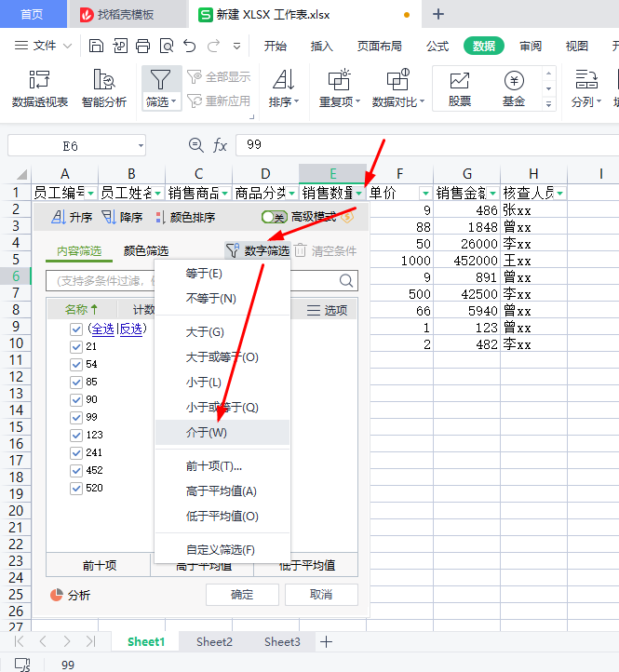Click the 取消 cancel button
619x672 pixels.
321,595
